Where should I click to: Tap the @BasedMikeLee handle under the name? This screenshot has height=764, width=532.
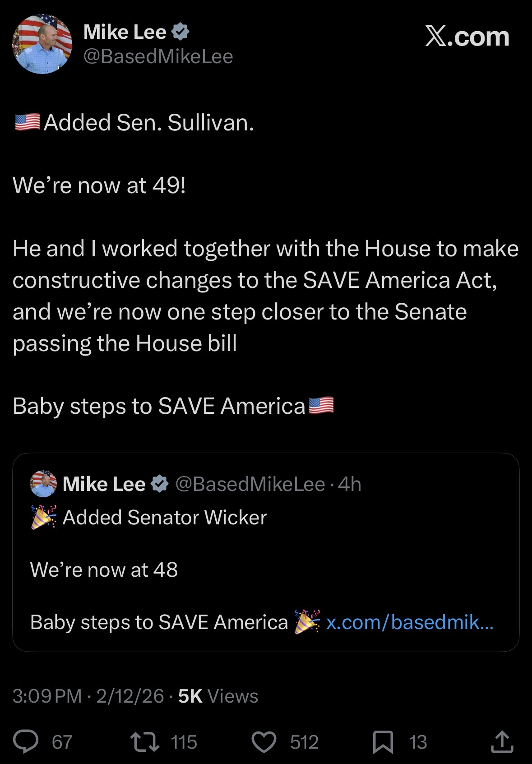(158, 56)
